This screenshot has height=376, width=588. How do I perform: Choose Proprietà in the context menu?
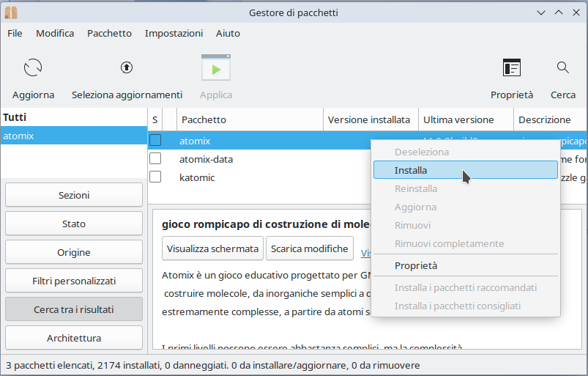(415, 265)
